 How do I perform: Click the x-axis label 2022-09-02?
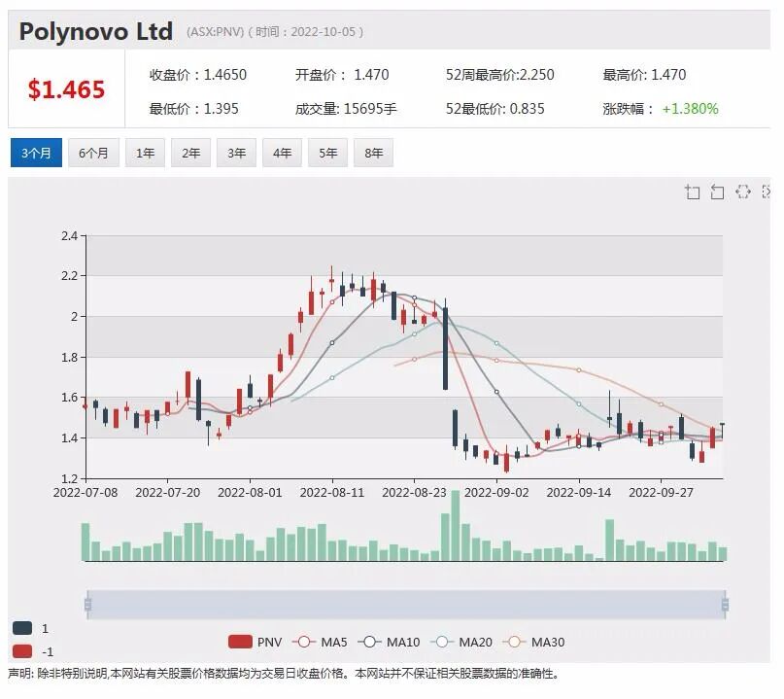point(496,492)
